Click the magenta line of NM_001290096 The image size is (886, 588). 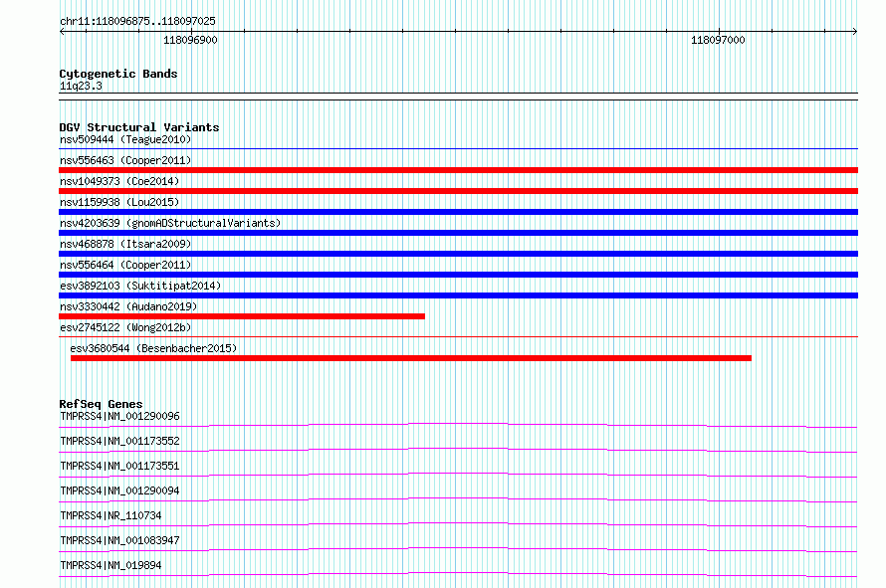[x=458, y=425]
